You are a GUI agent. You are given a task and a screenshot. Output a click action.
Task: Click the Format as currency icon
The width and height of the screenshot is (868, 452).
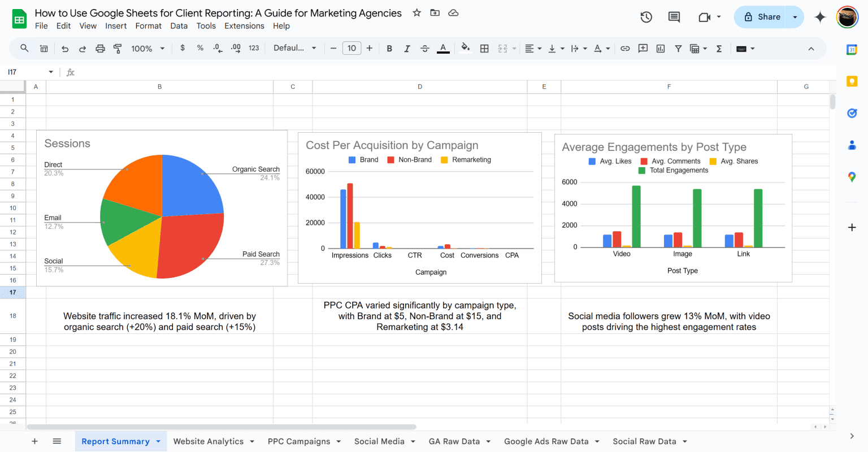pos(182,48)
